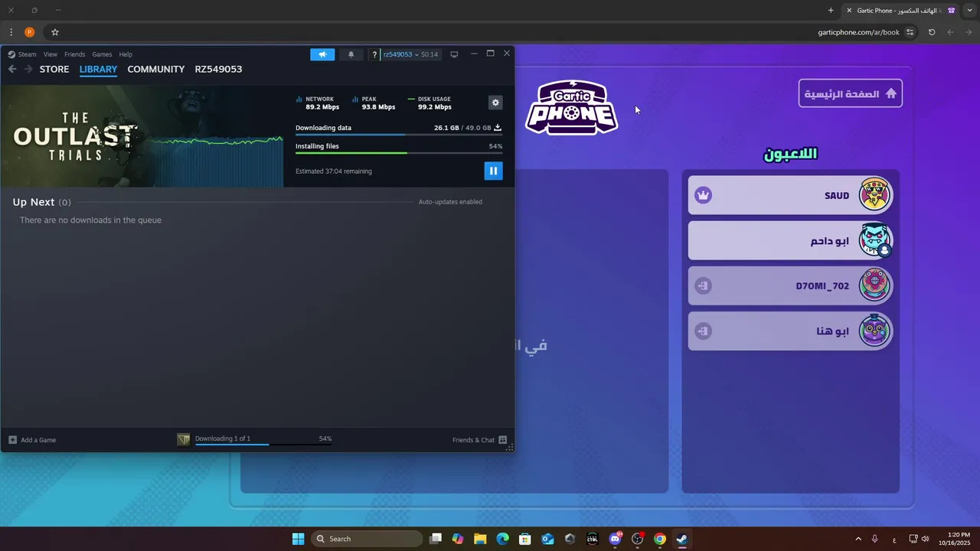
Task: Click the Disk Usage 99.2 Mbps statistic
Action: [430, 103]
